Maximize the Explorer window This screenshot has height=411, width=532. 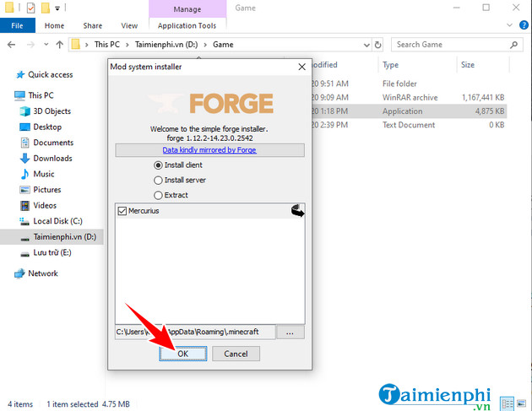[486, 8]
